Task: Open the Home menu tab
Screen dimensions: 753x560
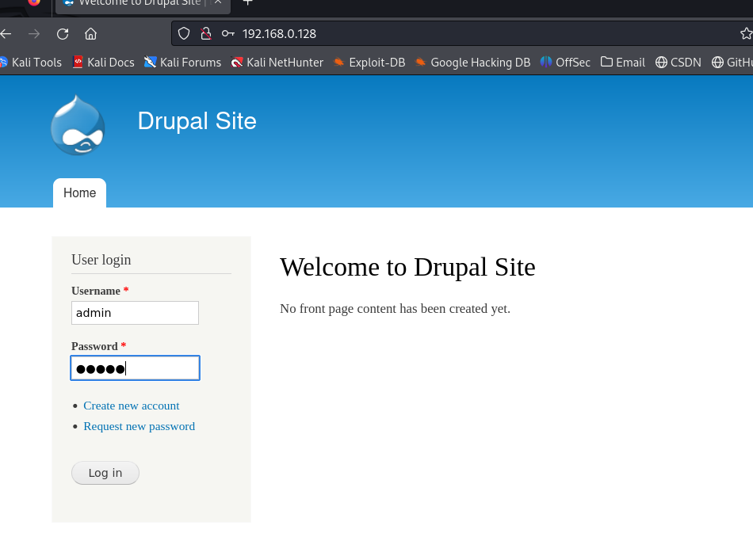Action: coord(80,193)
